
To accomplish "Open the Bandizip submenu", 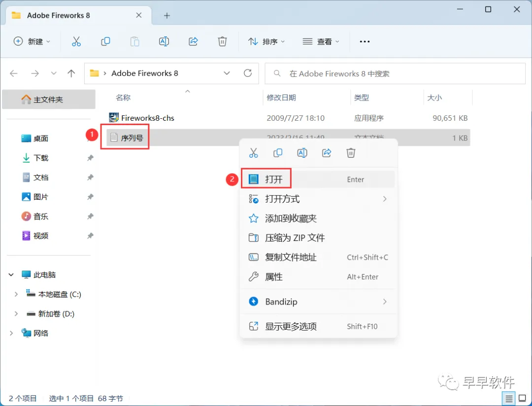I will pyautogui.click(x=318, y=302).
